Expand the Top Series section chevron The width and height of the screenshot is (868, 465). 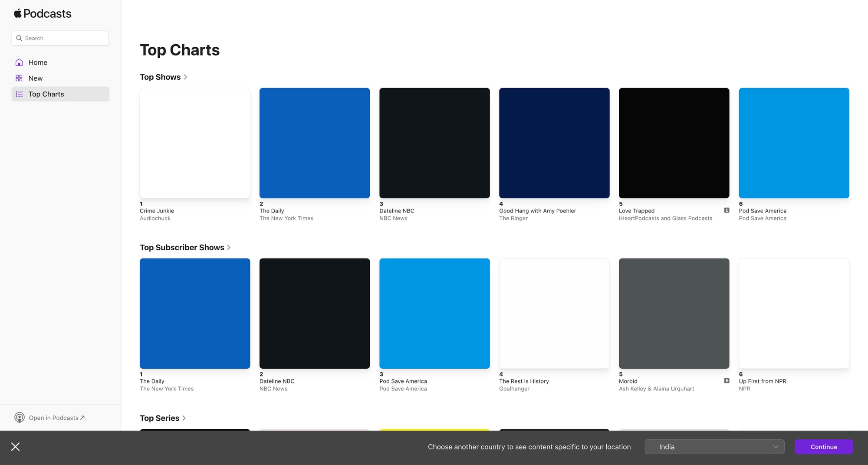coord(184,418)
